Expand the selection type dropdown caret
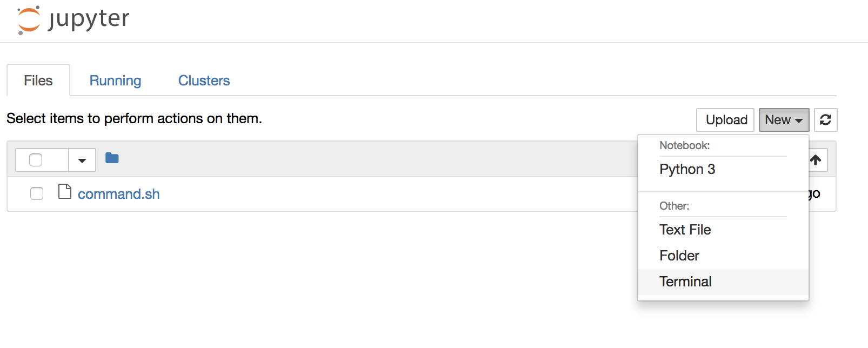The height and width of the screenshot is (348, 868). point(82,160)
